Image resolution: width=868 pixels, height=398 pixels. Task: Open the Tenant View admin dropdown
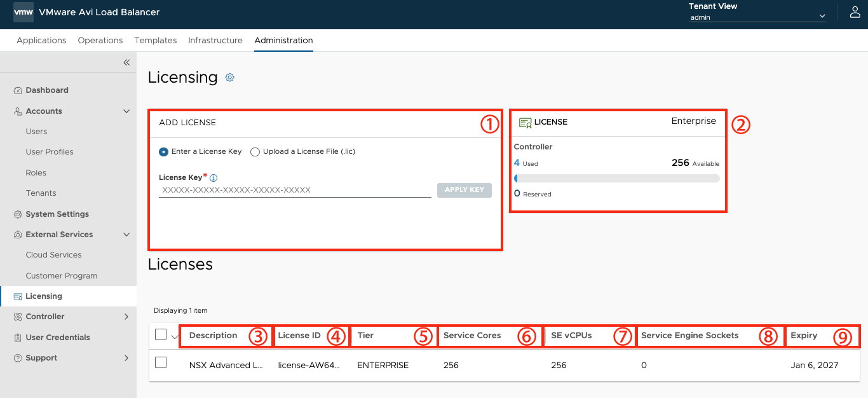tap(757, 17)
